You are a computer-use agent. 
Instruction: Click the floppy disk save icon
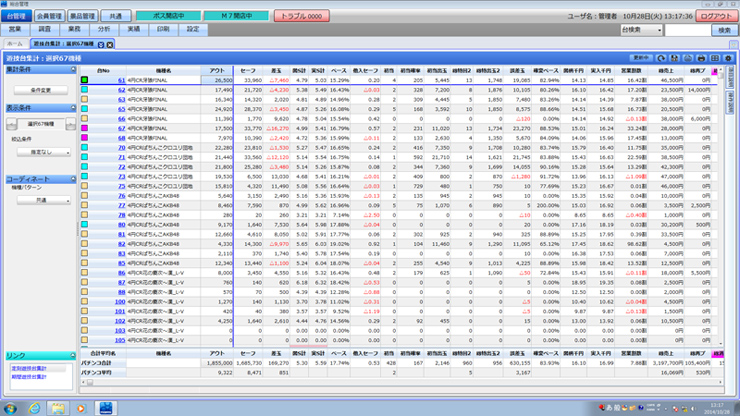674,58
